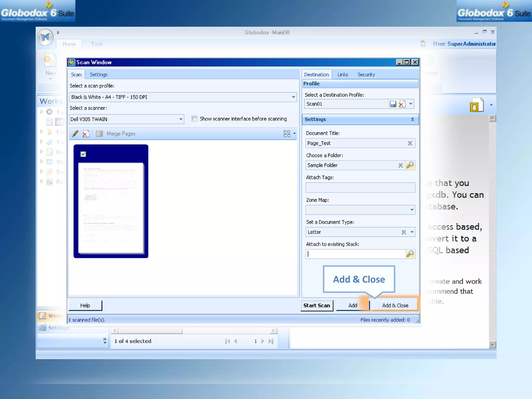Screen dimensions: 532x399
Task: Uncheck the scanned page thumbnail checkbox
Action: [x=83, y=154]
